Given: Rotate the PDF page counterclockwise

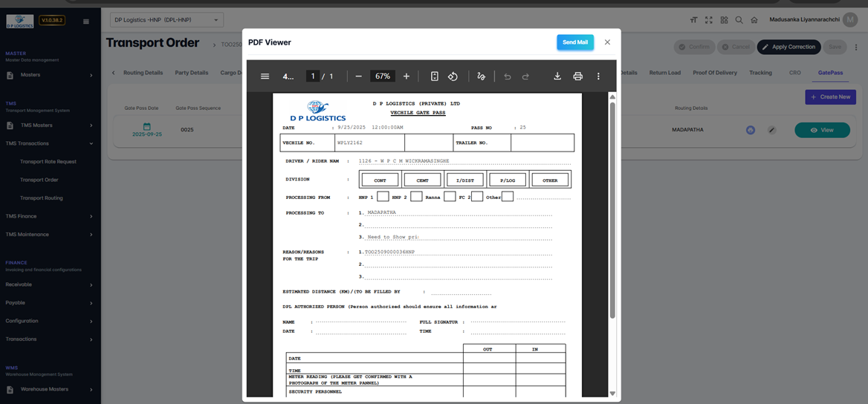Looking at the screenshot, I should tap(453, 76).
